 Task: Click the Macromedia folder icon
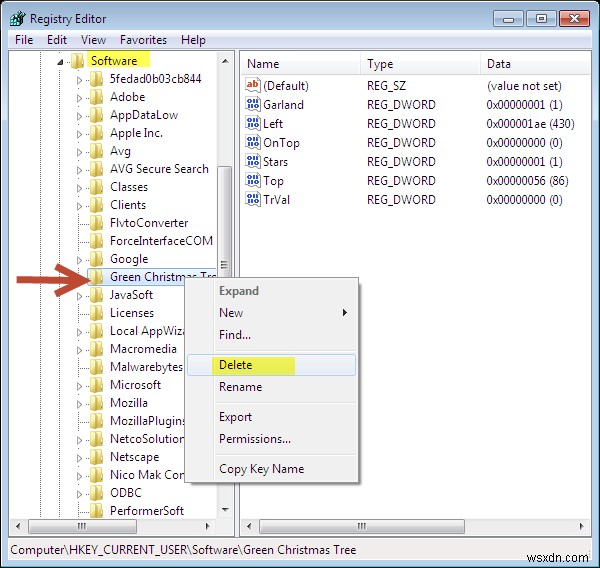tap(96, 349)
